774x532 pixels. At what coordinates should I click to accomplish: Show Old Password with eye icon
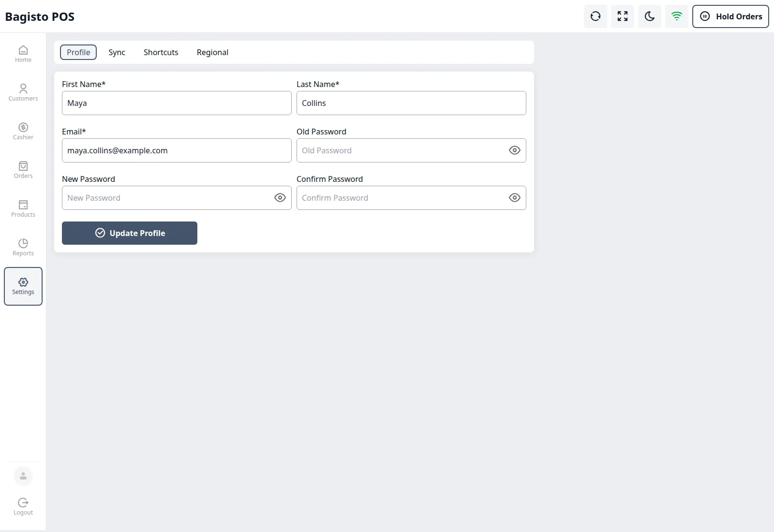[515, 150]
